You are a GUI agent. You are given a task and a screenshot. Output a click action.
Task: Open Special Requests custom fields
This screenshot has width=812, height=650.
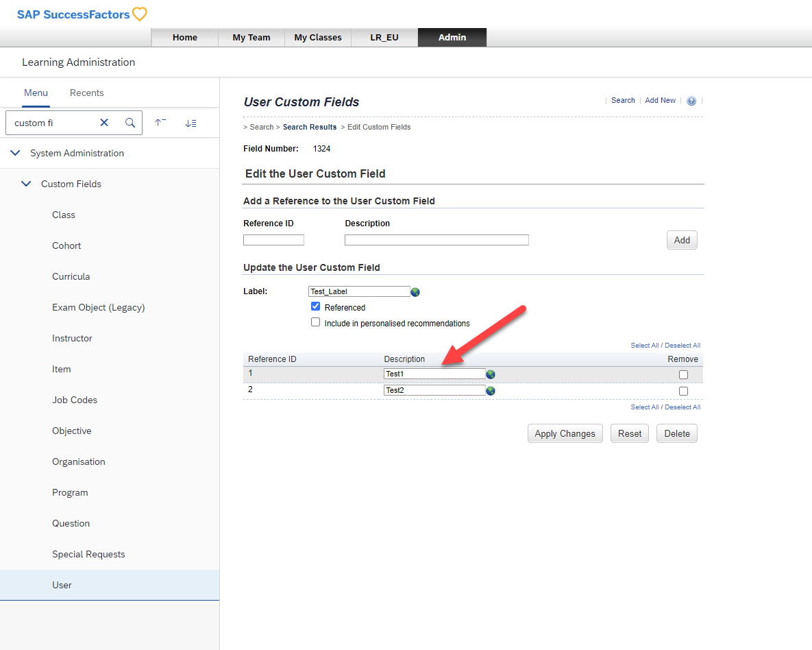(88, 554)
